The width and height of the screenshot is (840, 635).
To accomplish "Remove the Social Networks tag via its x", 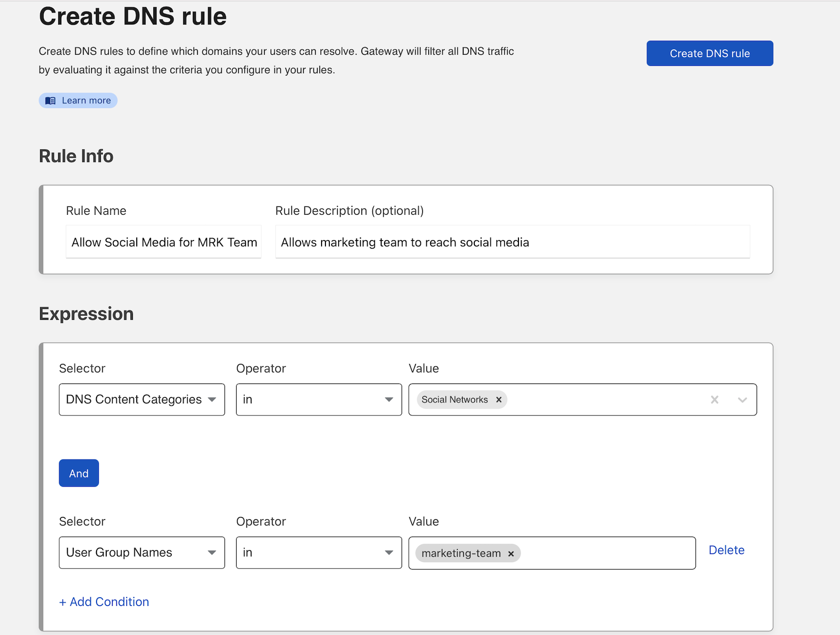I will coord(499,400).
